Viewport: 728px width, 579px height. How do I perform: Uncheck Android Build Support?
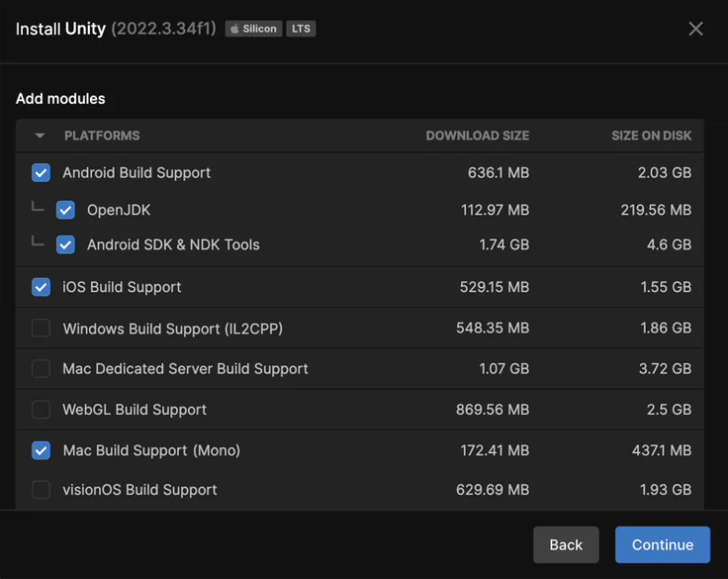point(41,172)
